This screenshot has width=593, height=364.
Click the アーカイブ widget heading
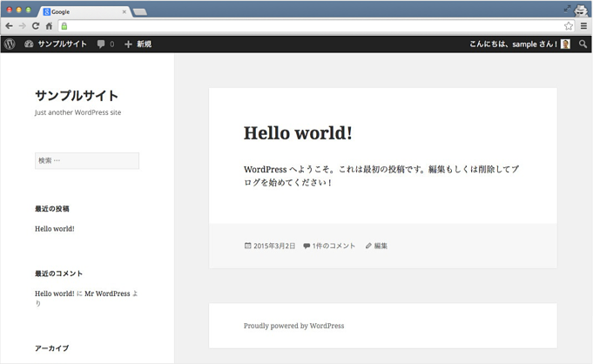pyautogui.click(x=52, y=348)
